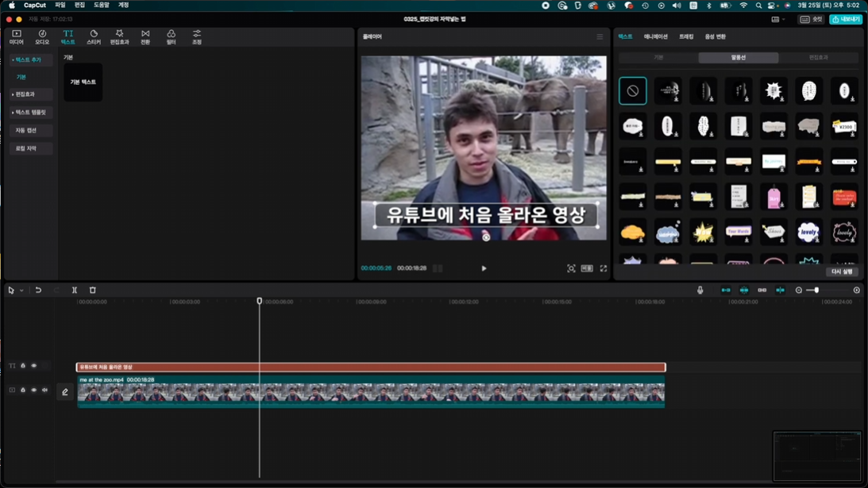868x488 pixels.
Task: Switch to 음성 변환 tab
Action: (x=715, y=37)
